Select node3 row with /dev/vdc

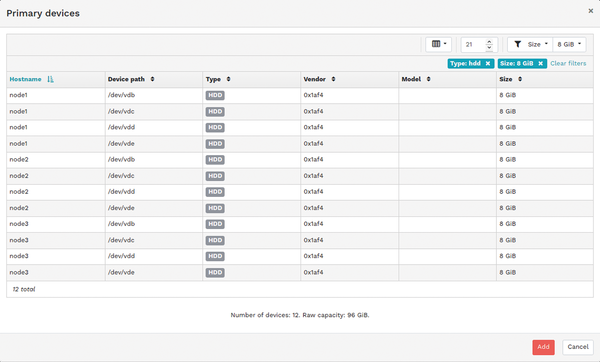pyautogui.click(x=300, y=240)
